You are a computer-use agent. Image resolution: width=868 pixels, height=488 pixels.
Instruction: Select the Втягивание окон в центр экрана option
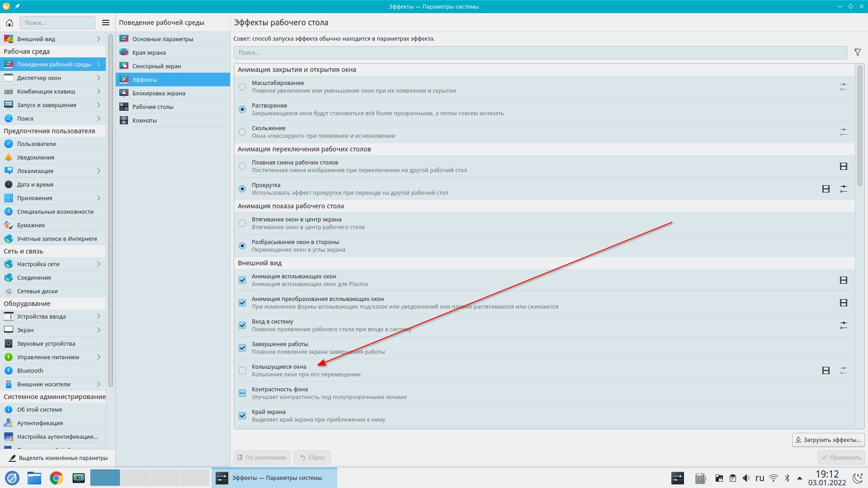tap(242, 223)
